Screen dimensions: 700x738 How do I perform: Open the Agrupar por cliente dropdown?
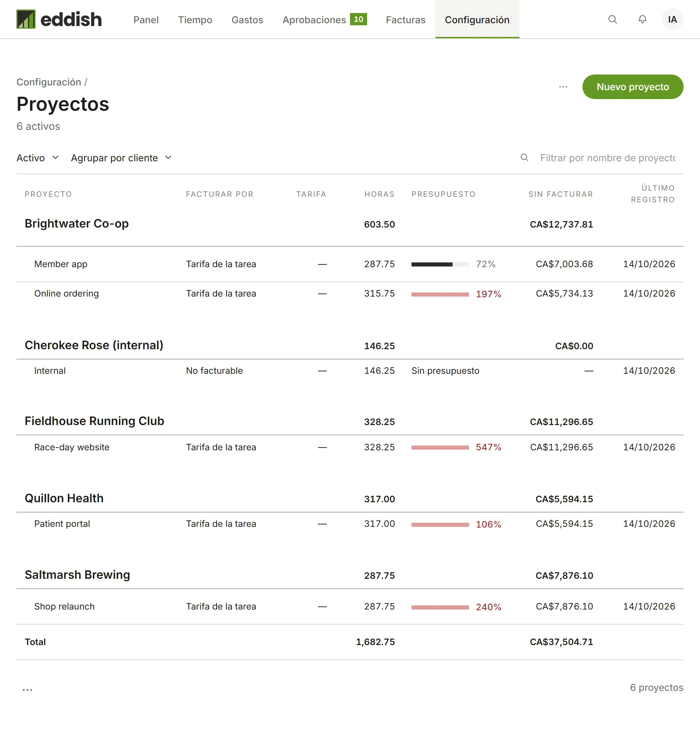pyautogui.click(x=121, y=158)
